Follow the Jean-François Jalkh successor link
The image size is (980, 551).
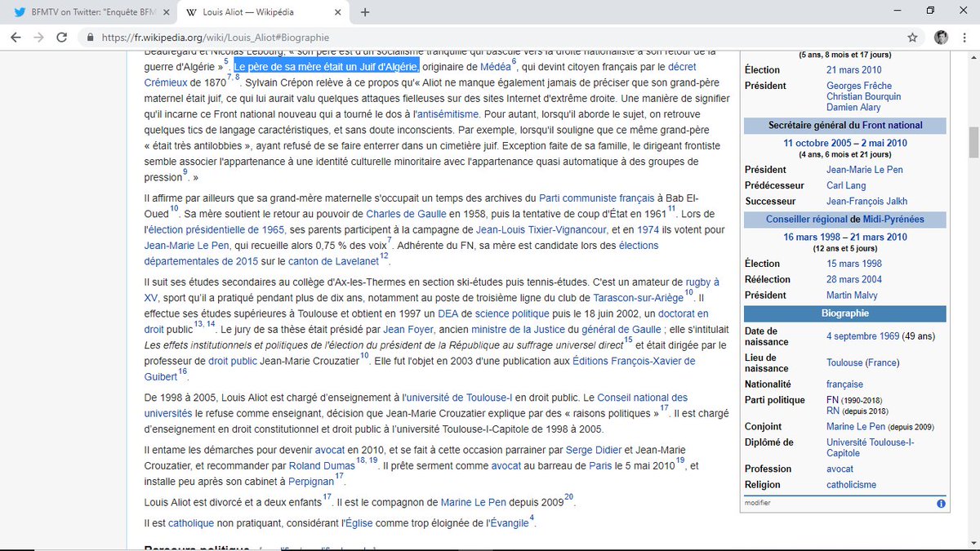pos(867,202)
